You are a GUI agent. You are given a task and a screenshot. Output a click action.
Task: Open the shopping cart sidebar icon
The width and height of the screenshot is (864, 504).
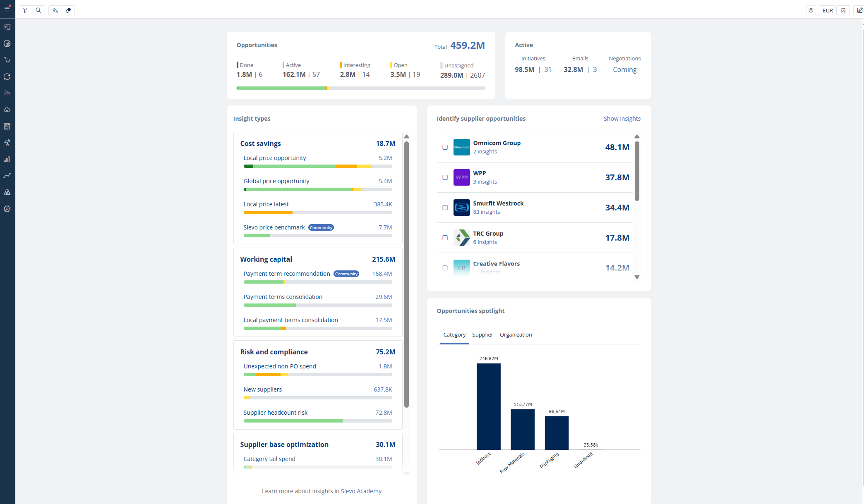[7, 60]
